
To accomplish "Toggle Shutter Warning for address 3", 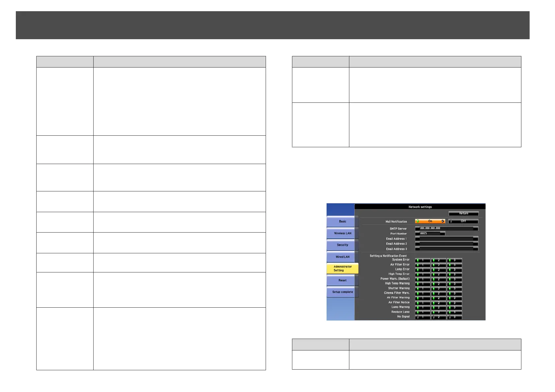I will click(x=454, y=289).
